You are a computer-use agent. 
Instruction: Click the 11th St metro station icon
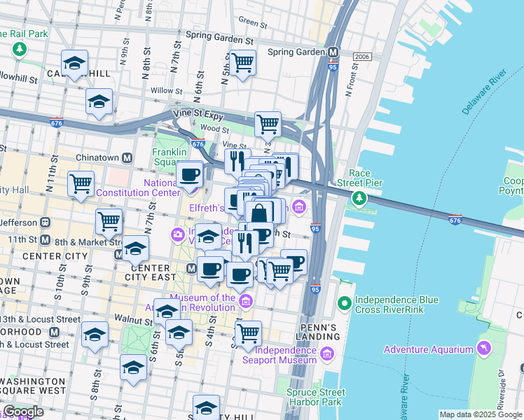pyautogui.click(x=45, y=239)
